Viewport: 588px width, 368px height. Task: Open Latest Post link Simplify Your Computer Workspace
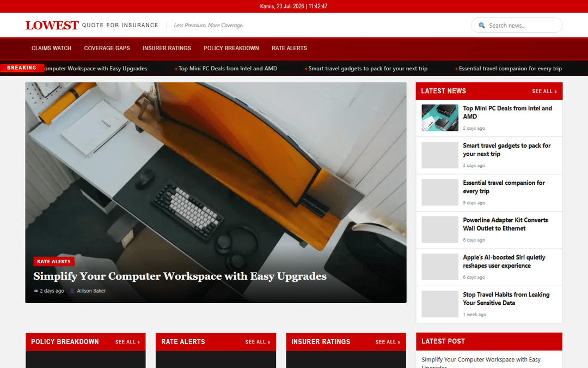coord(481,363)
